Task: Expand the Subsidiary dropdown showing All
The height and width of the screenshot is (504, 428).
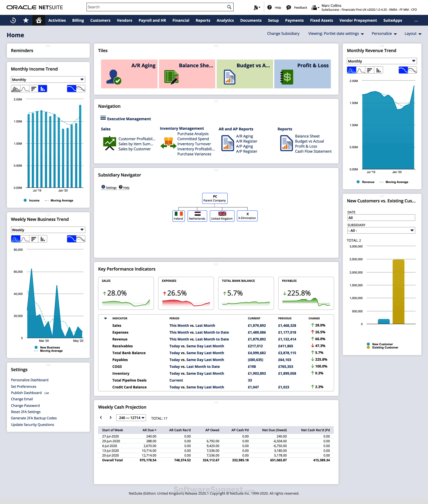Action: 381,230
